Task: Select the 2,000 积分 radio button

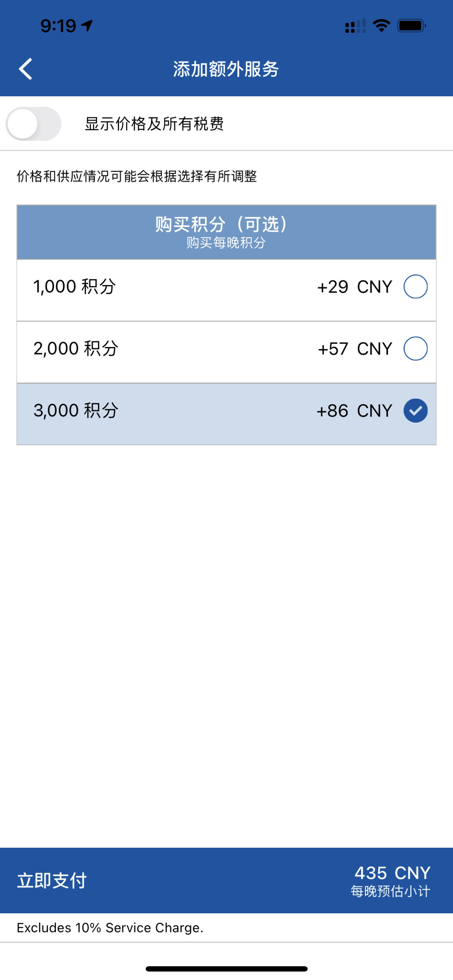Action: [415, 349]
